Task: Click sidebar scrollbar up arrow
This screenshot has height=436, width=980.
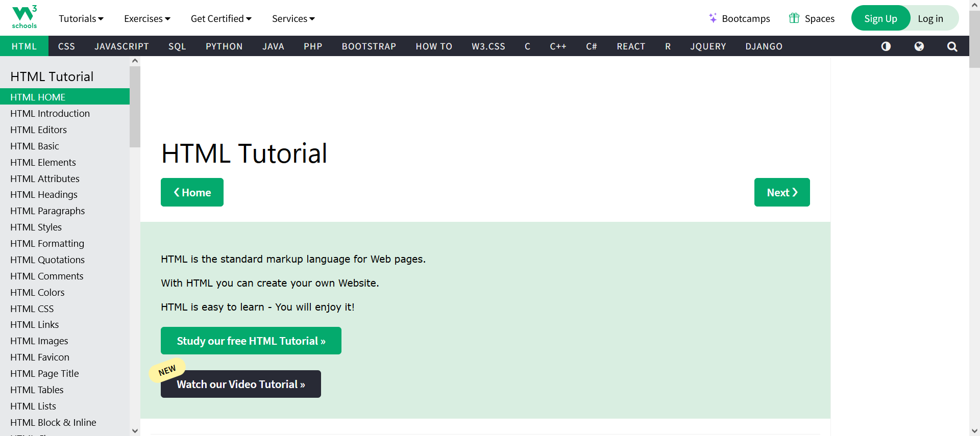Action: click(x=135, y=61)
